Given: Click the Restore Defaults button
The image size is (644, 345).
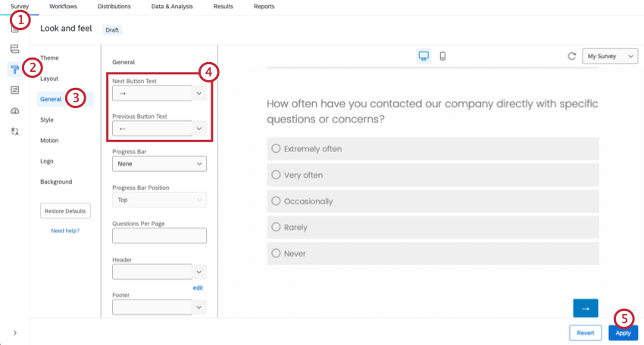Looking at the screenshot, I should [x=66, y=210].
